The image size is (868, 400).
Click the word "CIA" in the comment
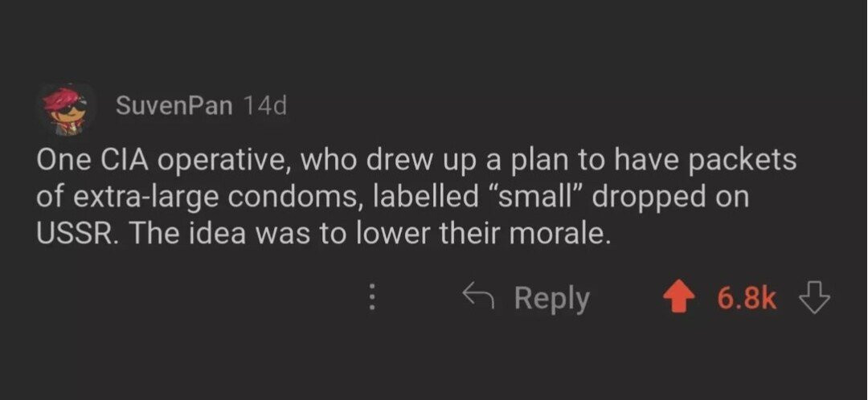[x=124, y=161]
